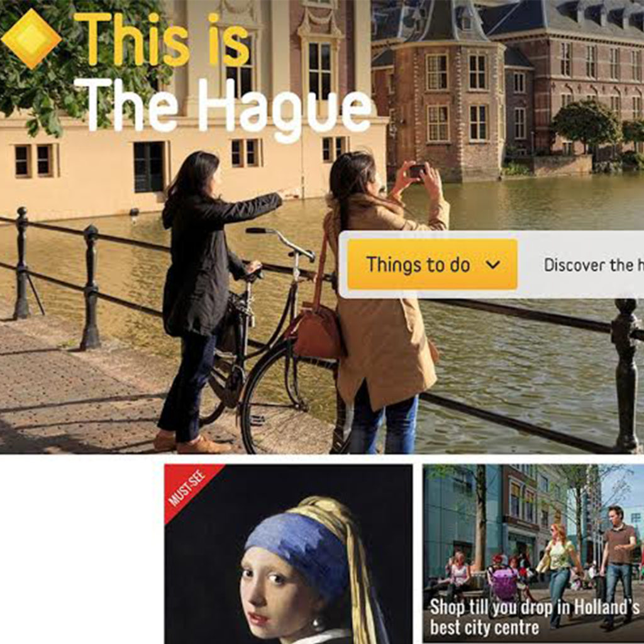Viewport: 644px width, 644px height.
Task: Click the phone held by the photographing woman
Action: tap(418, 170)
